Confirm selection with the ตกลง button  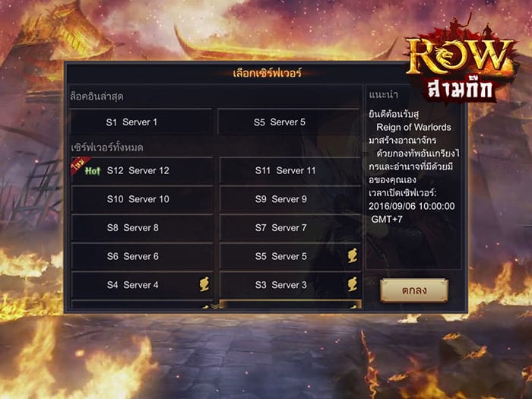[414, 290]
